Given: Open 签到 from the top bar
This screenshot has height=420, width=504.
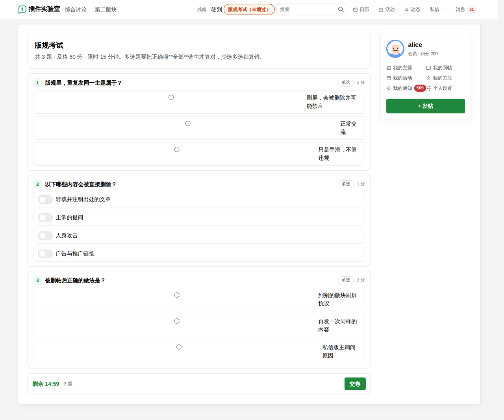Looking at the screenshot, I should tap(217, 9).
